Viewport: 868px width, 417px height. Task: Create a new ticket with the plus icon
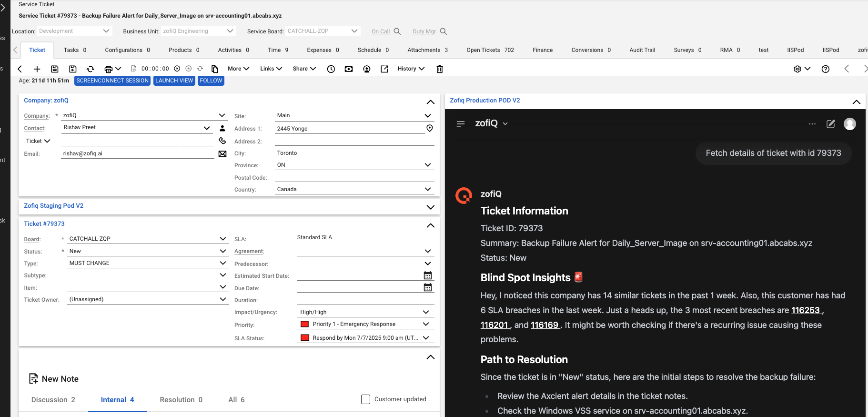pos(37,69)
